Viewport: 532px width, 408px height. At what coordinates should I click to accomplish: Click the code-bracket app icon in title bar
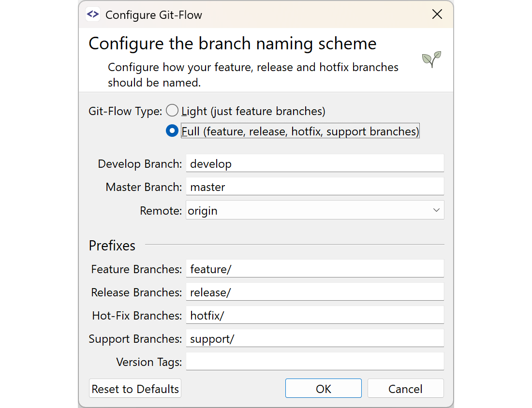coord(92,14)
